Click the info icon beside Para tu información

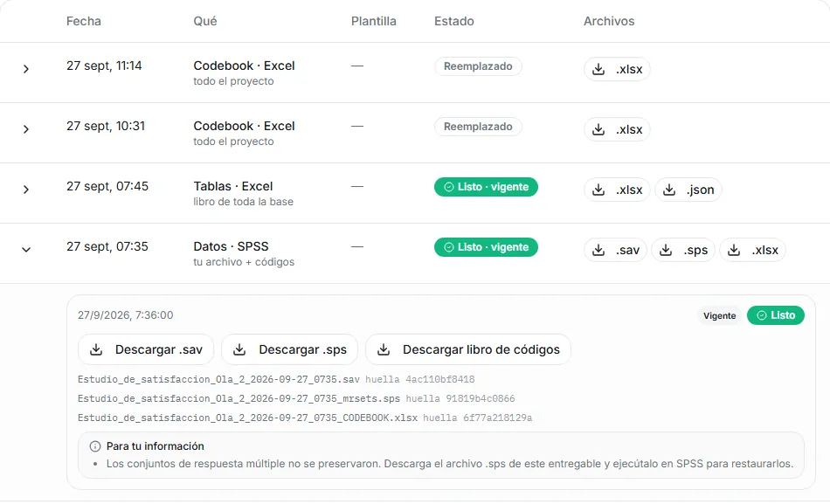(94, 447)
